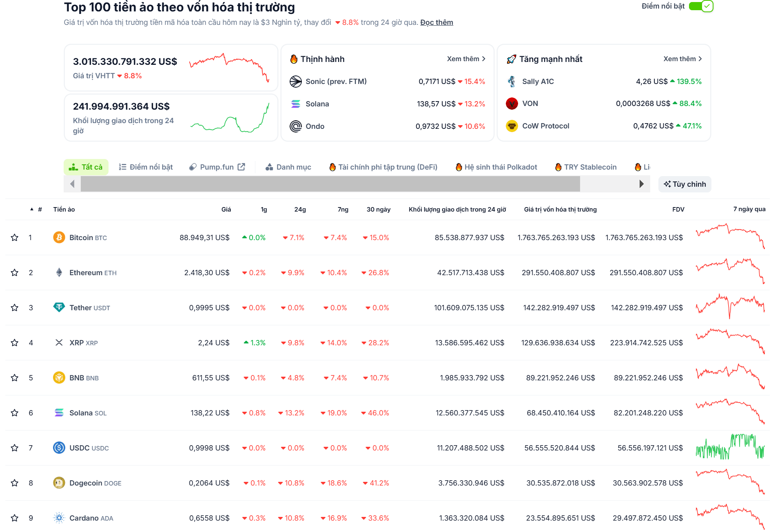The height and width of the screenshot is (532, 782).
Task: Open the Danh mục tab
Action: 288,167
